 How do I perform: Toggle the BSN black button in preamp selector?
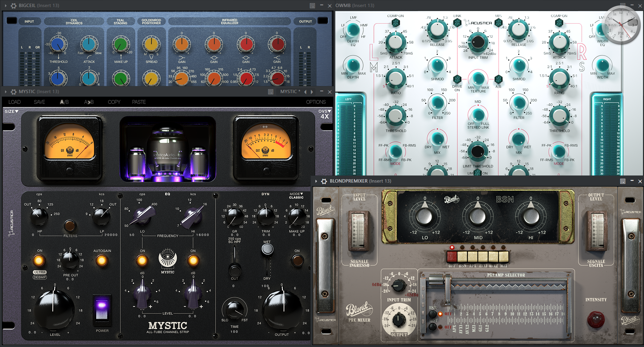tap(433, 314)
